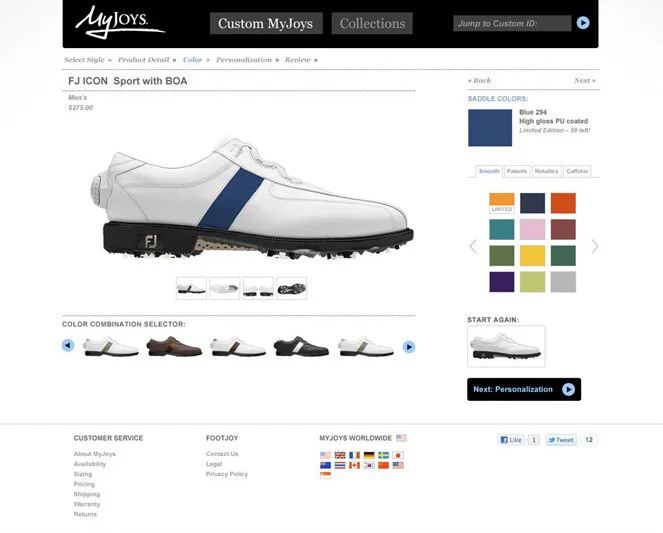The width and height of the screenshot is (663, 533).
Task: Click the last flag on the bottom row
Action: tap(326, 475)
